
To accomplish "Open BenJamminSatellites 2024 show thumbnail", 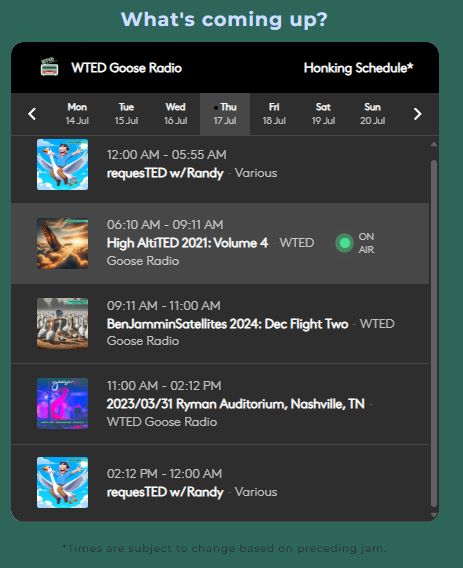I will pyautogui.click(x=62, y=323).
